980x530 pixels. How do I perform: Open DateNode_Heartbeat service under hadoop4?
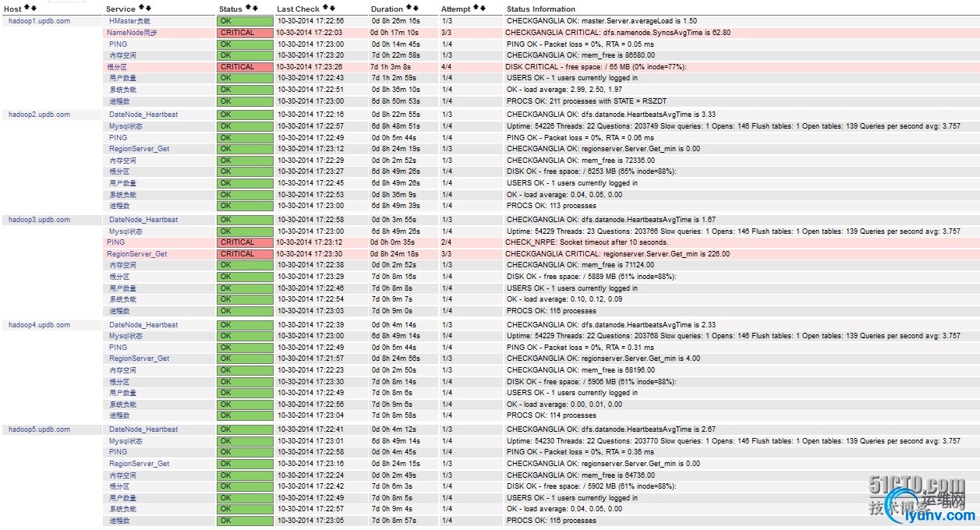(x=143, y=325)
